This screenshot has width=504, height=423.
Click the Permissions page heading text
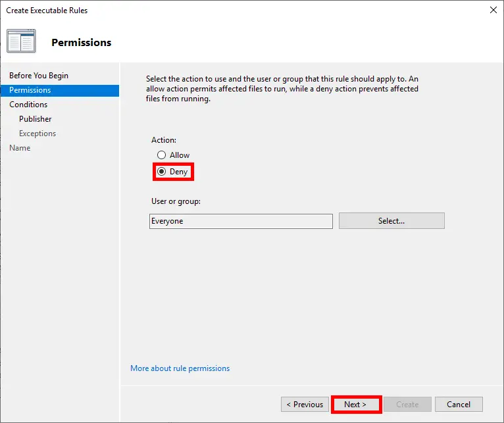(x=82, y=42)
